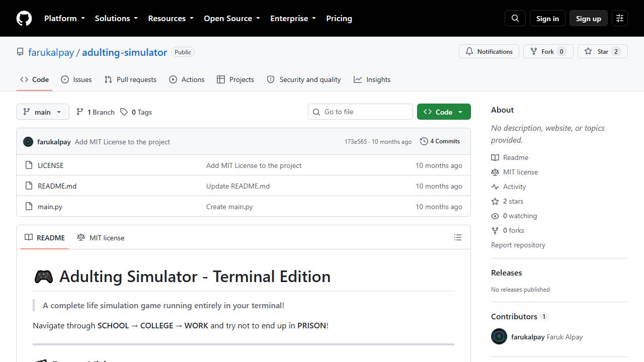The image size is (644, 362).
Task: Switch to the Issues tab
Action: tap(76, 79)
